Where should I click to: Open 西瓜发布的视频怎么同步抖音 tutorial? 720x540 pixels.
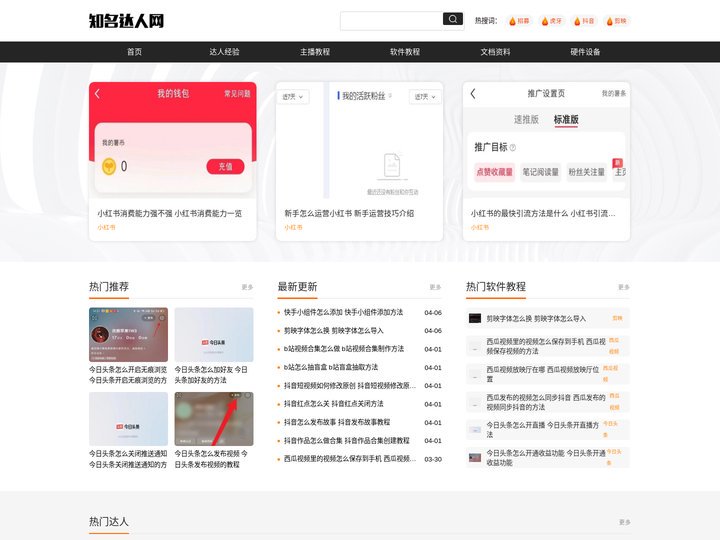coord(546,402)
